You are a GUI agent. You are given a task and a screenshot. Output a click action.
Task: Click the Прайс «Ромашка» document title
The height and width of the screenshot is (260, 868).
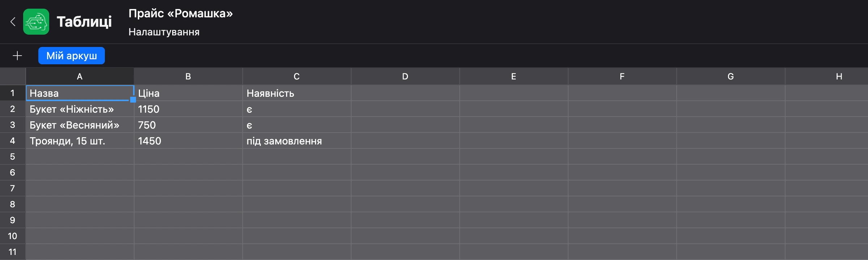[180, 13]
